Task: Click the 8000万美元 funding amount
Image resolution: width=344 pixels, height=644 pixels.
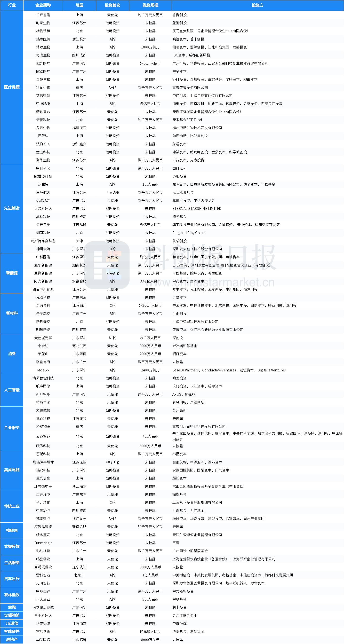Action: click(x=150, y=640)
